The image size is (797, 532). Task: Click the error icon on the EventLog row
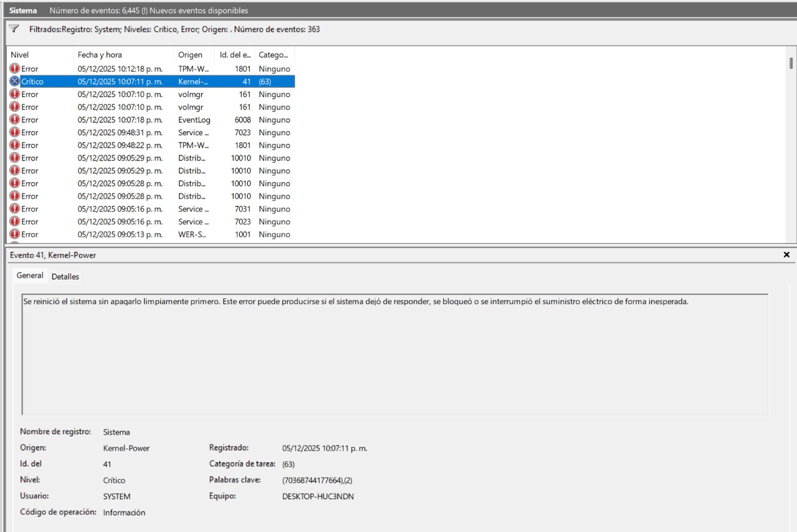point(15,119)
